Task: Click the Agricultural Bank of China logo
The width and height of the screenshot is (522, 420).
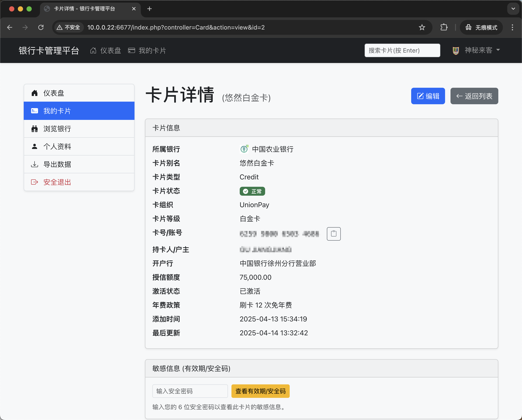Action: 244,149
